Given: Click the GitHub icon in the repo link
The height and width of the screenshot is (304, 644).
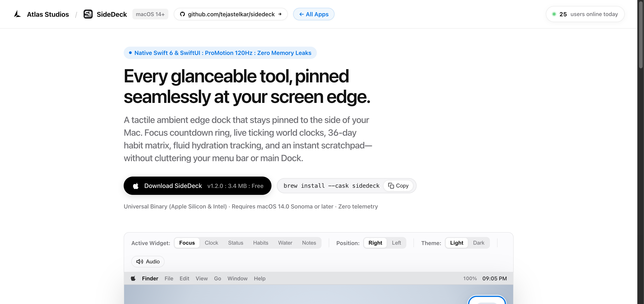Looking at the screenshot, I should pyautogui.click(x=182, y=14).
